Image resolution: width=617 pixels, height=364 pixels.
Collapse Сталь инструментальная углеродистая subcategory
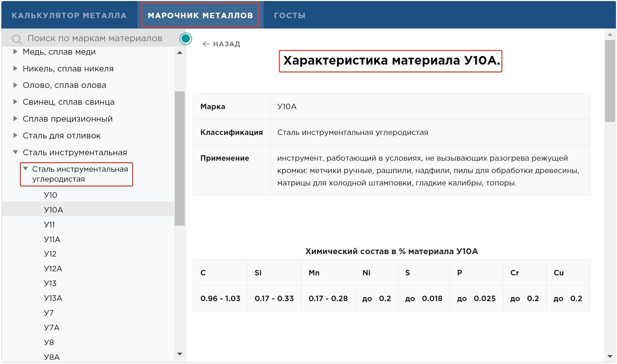pyautogui.click(x=25, y=169)
